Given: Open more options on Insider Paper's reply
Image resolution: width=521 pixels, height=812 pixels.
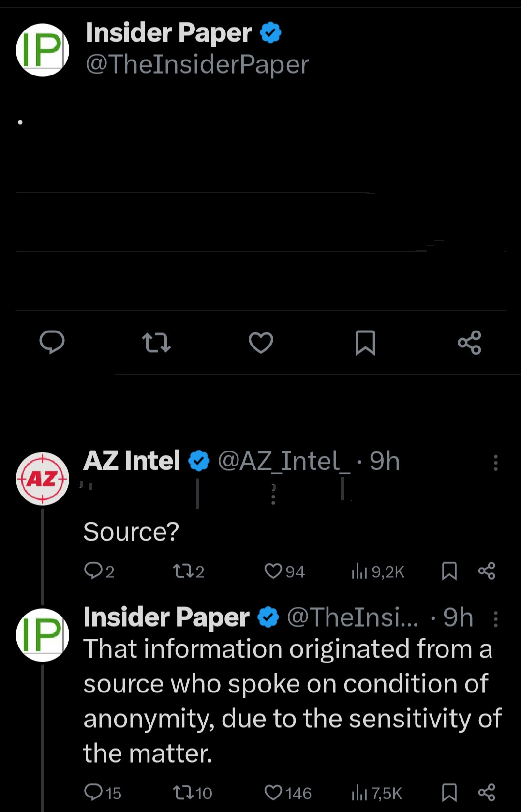Looking at the screenshot, I should click(x=495, y=618).
